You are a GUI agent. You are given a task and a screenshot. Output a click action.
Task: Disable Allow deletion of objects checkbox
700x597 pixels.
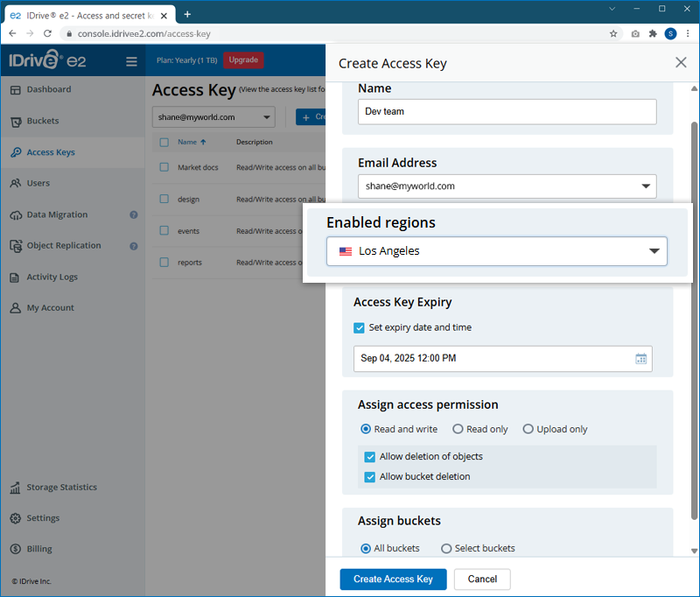pyautogui.click(x=371, y=457)
